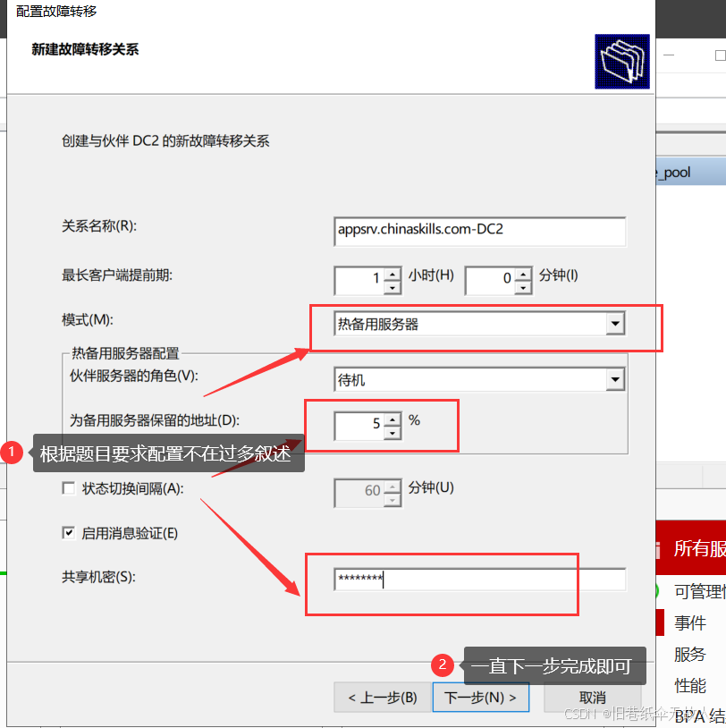Click the 取消 button
This screenshot has width=726, height=728.
coord(592,698)
